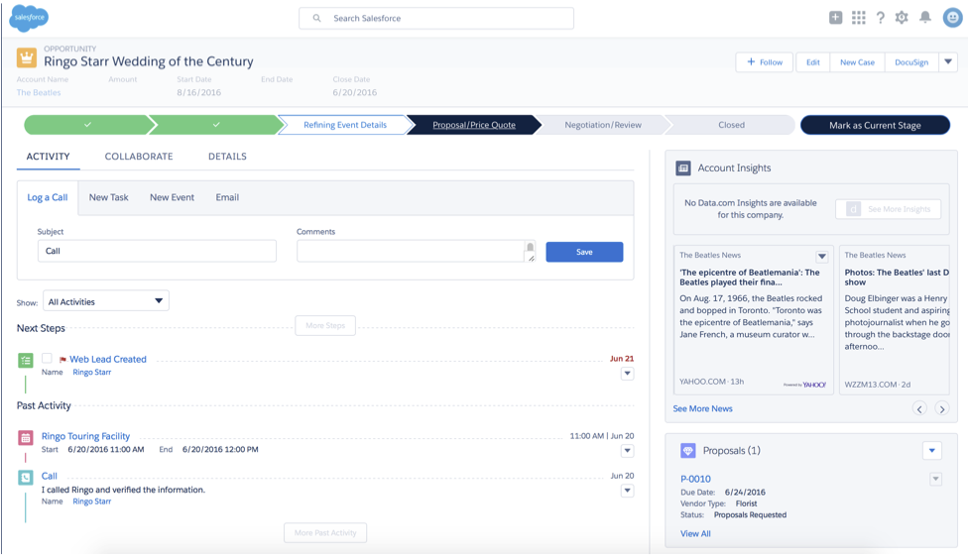Click the More Past Activity button
970x560 pixels.
coord(325,533)
